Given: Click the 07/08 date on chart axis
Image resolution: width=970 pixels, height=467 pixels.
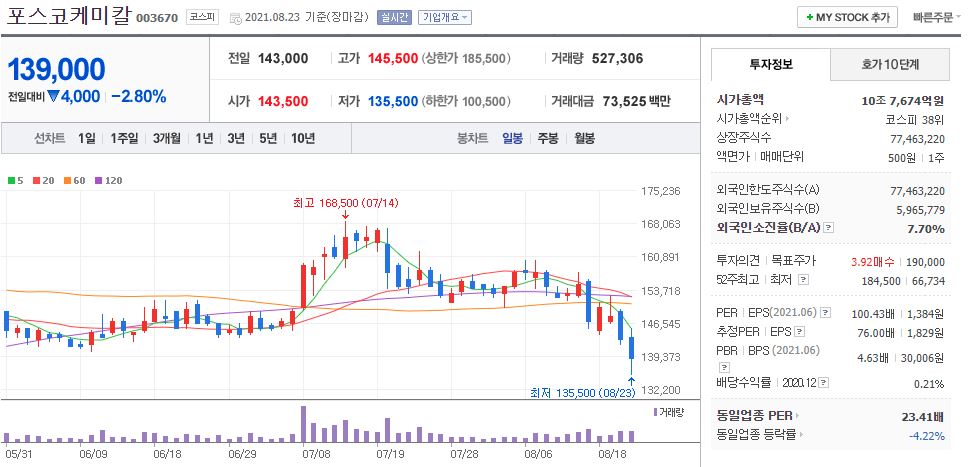Looking at the screenshot, I should point(315,454).
